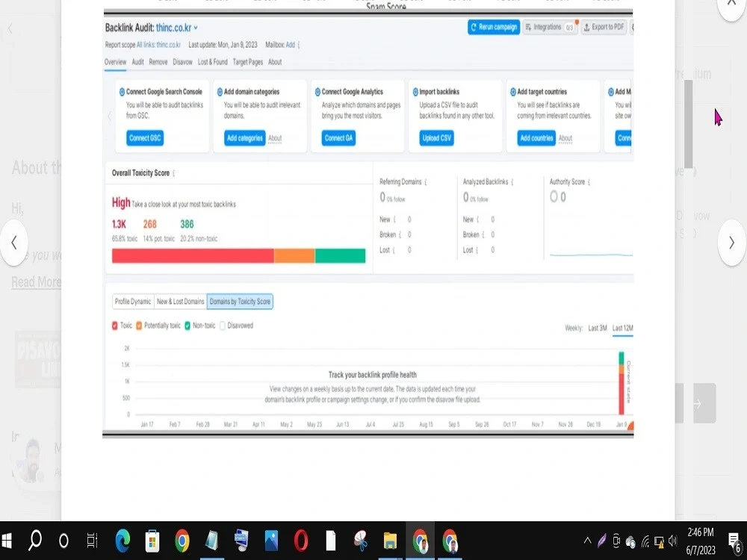Open the Disavow tab

pos(182,62)
